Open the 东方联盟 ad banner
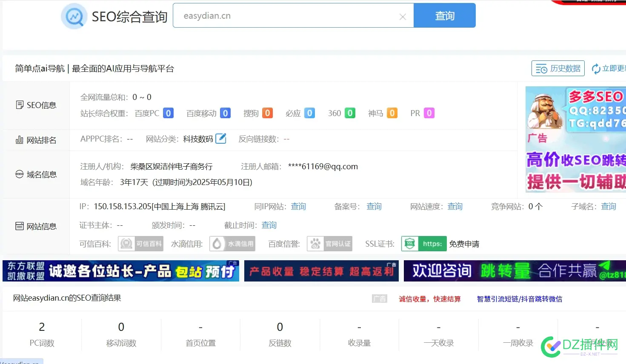The height and width of the screenshot is (364, 626). (121, 271)
